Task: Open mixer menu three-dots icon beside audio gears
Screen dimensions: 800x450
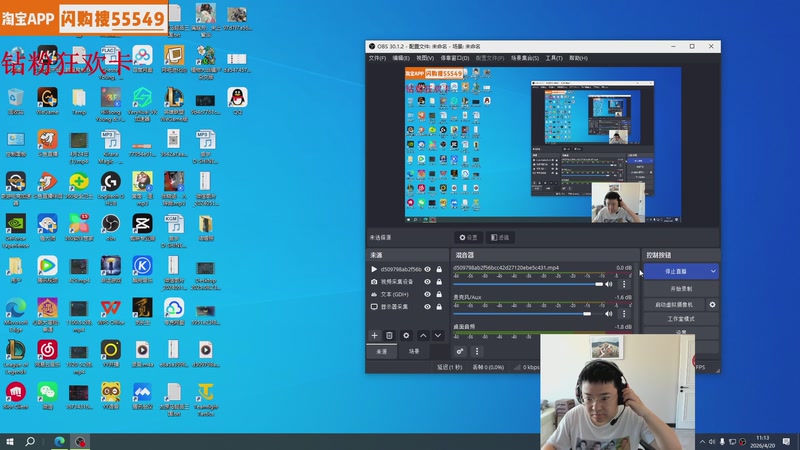Action: 477,351
